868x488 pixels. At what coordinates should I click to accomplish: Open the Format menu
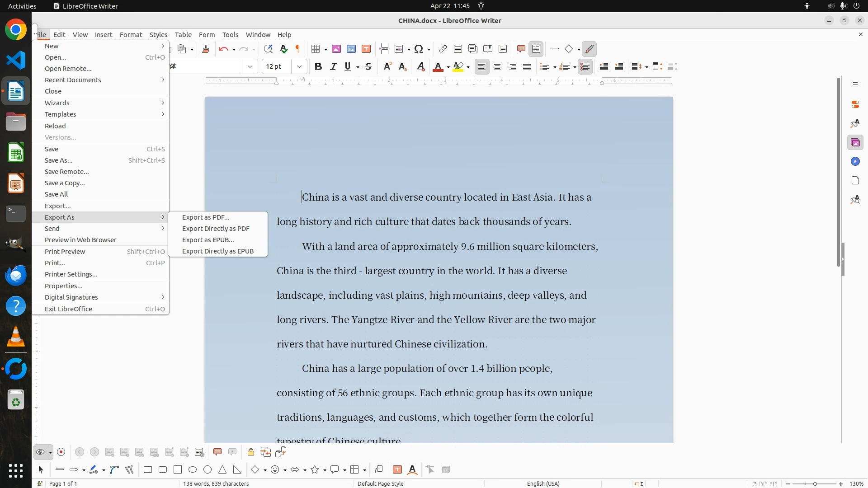point(131,35)
